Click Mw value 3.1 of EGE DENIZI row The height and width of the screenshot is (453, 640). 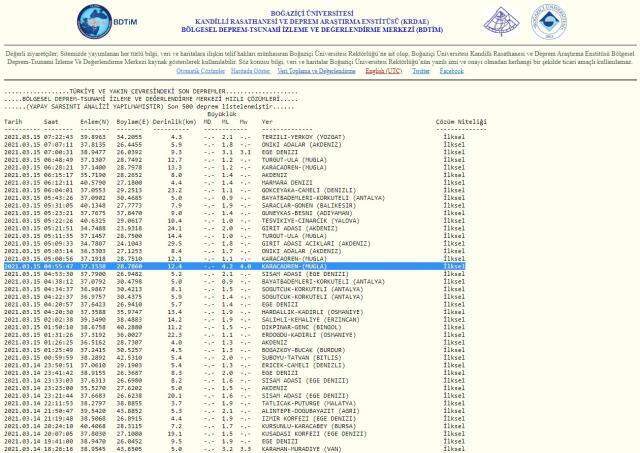(245, 152)
